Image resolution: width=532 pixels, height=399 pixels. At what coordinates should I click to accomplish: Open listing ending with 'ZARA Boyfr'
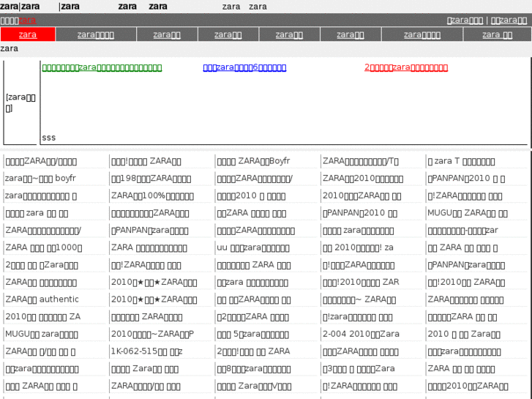[x=253, y=161]
